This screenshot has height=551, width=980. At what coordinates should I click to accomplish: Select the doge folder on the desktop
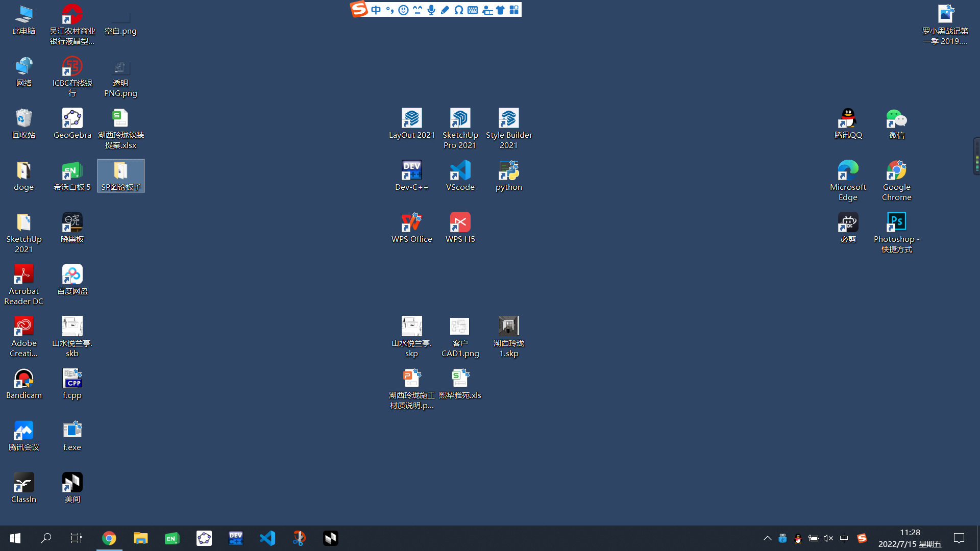23,177
